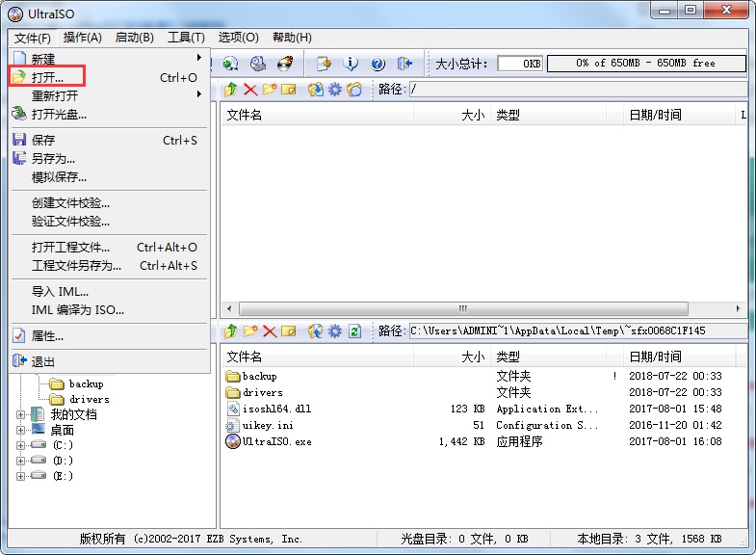Create new folder in the local files pane
Viewport: 756px width, 555px height.
[x=250, y=331]
